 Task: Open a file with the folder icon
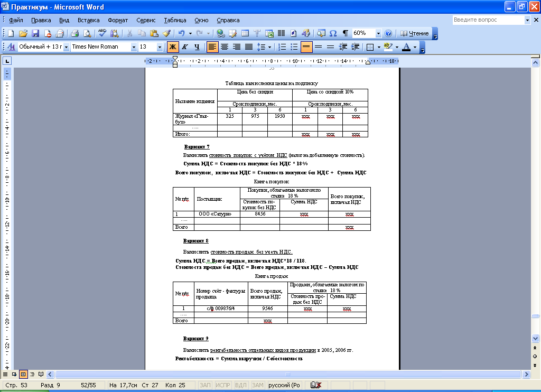(23, 33)
